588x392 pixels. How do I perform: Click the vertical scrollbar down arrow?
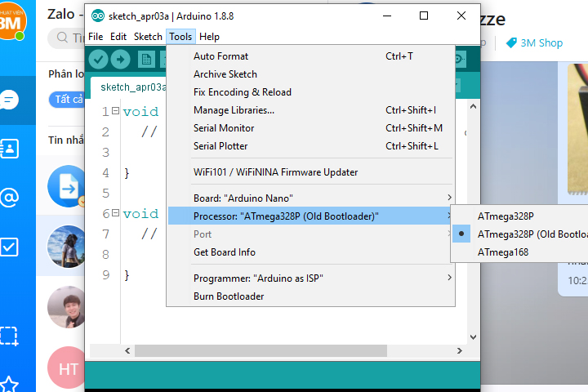point(473,336)
